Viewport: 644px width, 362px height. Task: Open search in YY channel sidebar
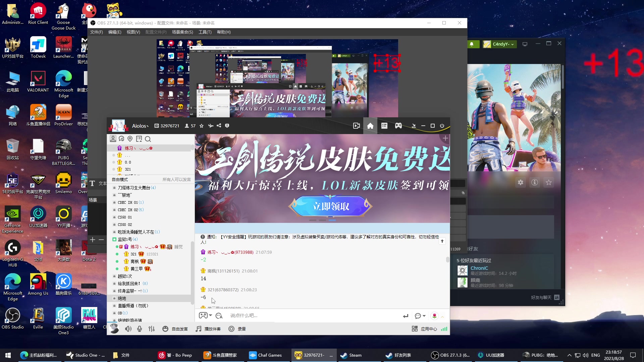148,139
